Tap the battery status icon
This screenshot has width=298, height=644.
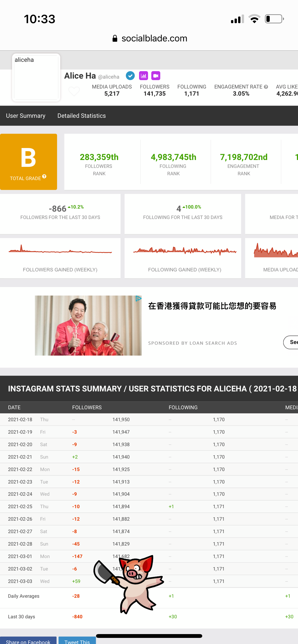[275, 19]
